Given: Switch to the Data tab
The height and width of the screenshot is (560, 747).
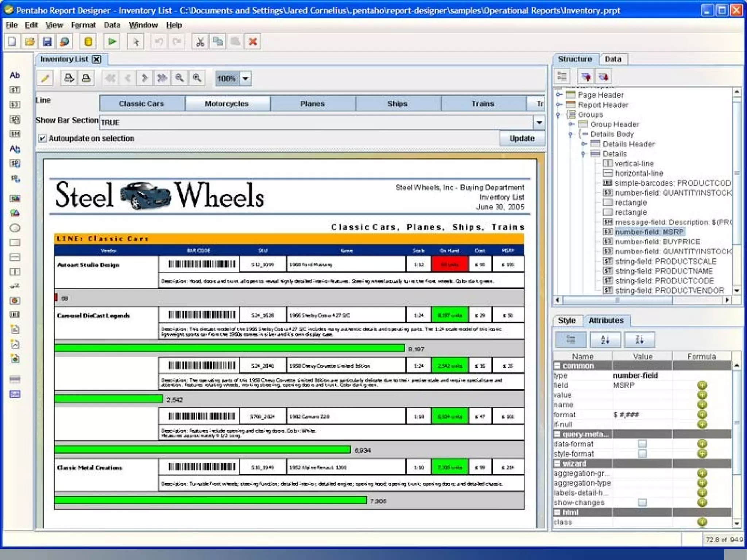Looking at the screenshot, I should coord(612,59).
